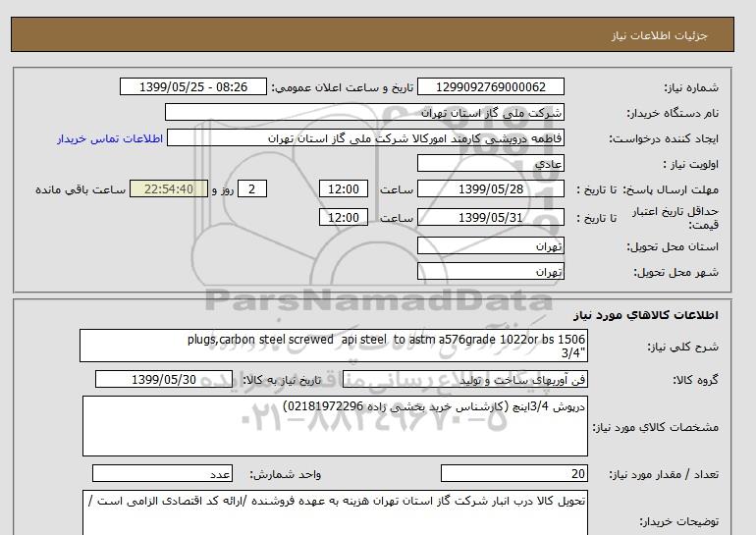Click the need number field 1299092769000062
The width and height of the screenshot is (756, 535).
(490, 87)
